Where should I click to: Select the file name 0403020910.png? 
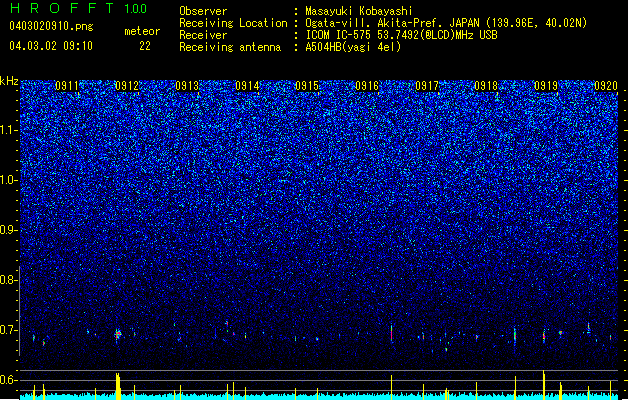click(x=51, y=26)
